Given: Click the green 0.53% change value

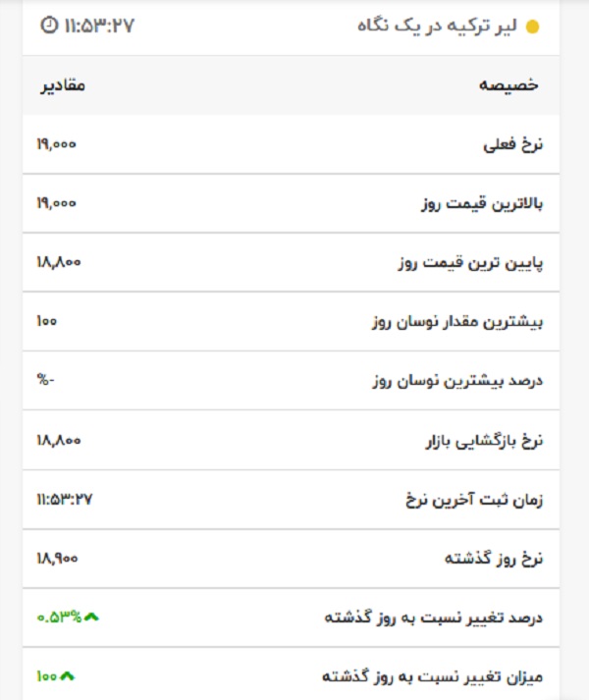Looking at the screenshot, I should (60, 617).
